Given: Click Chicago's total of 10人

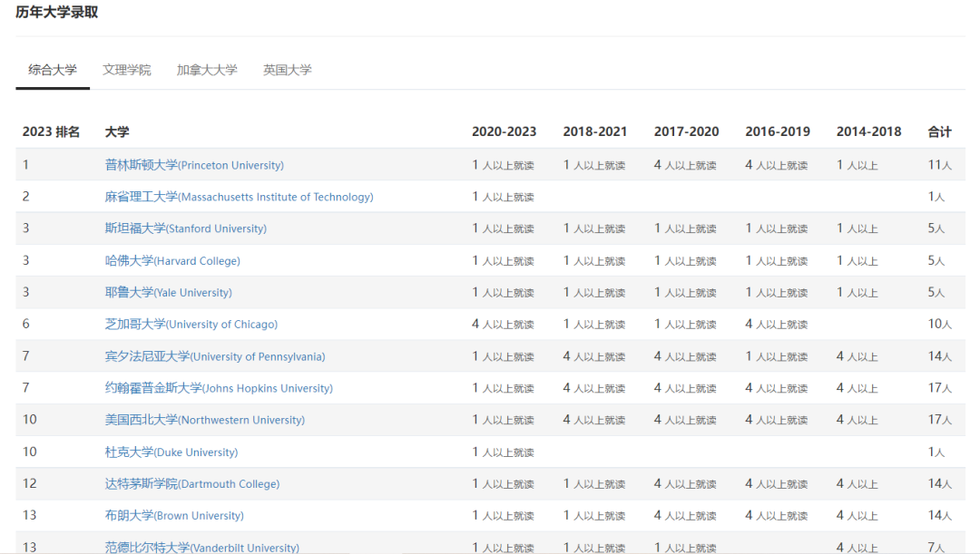Looking at the screenshot, I should click(940, 325).
